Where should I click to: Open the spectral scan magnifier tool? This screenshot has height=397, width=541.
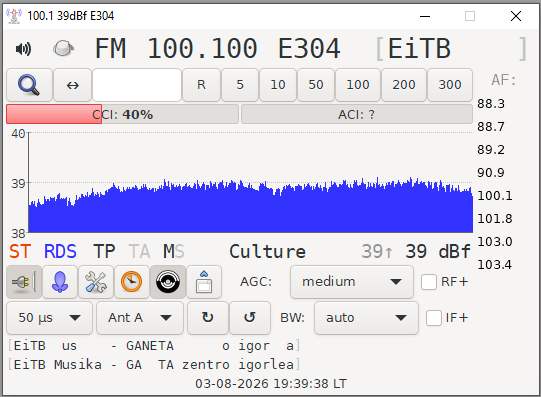point(29,85)
